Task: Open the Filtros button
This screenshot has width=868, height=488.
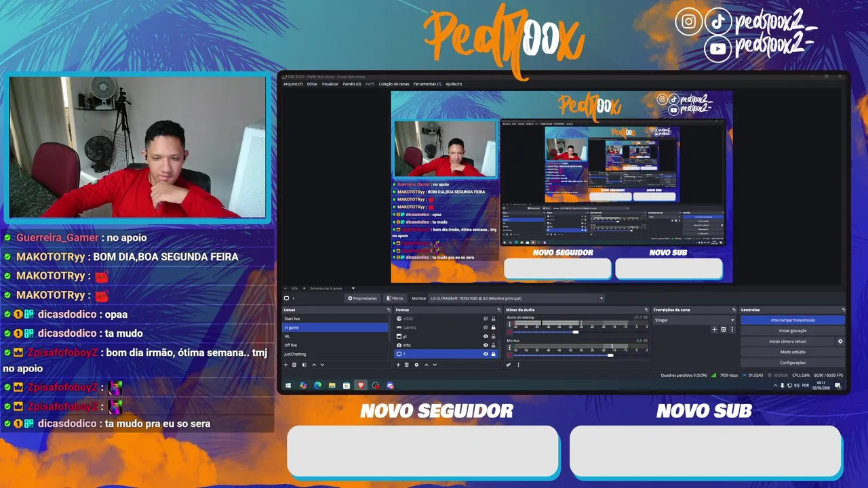Action: (x=395, y=298)
